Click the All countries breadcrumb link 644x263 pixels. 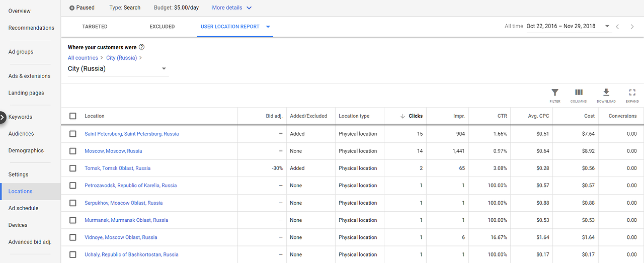(83, 58)
